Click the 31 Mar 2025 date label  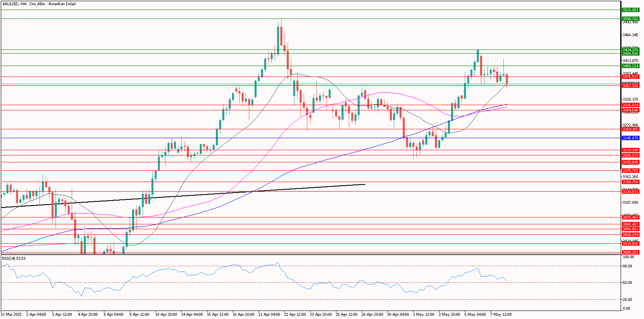(x=11, y=315)
